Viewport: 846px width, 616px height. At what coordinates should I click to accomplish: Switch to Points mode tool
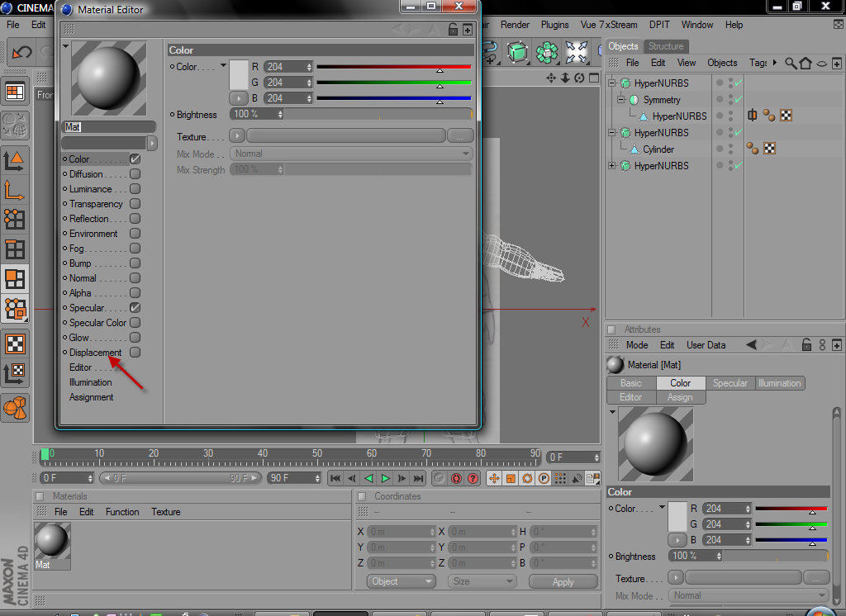point(14,220)
